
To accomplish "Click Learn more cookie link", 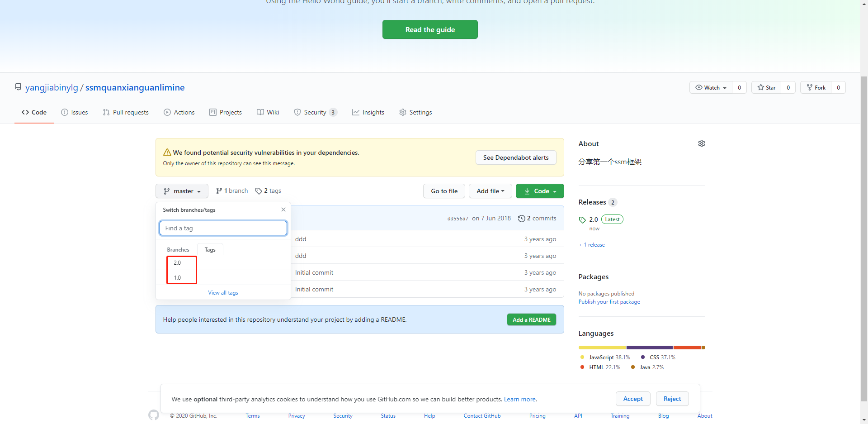I will [x=519, y=399].
